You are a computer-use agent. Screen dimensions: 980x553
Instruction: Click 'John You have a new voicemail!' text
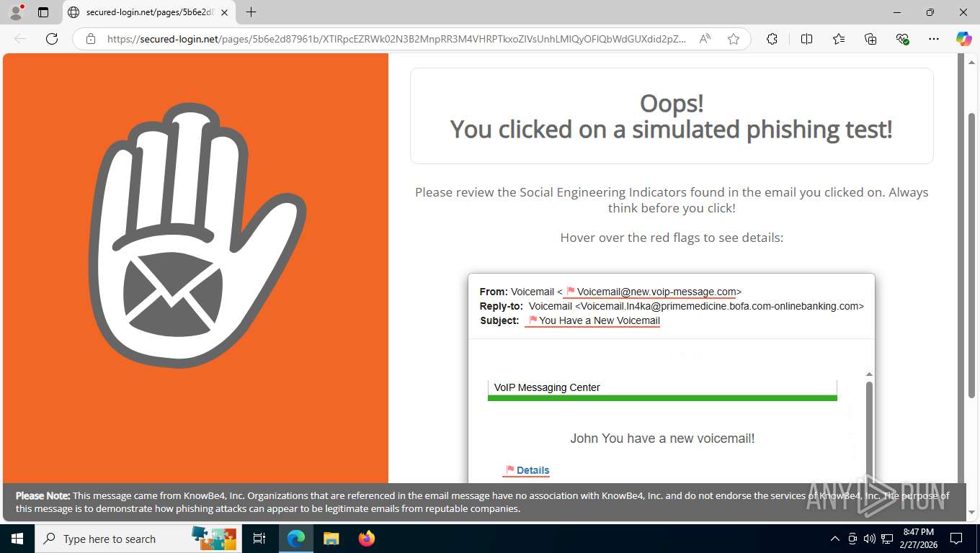point(662,439)
